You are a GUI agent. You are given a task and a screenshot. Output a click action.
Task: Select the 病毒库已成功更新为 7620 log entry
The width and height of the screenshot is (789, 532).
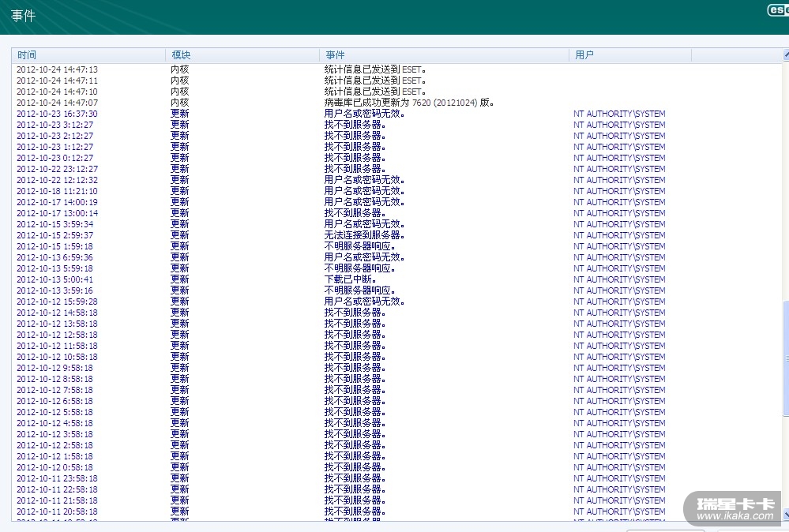click(408, 103)
